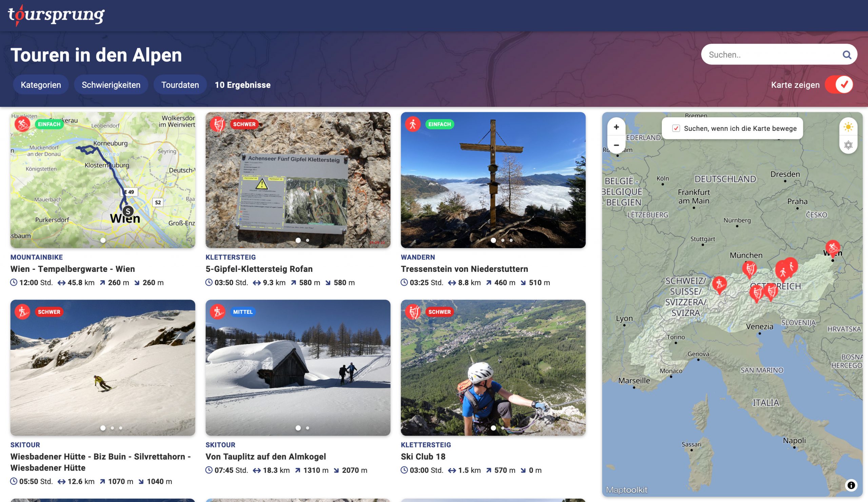Open '5-Gipfel-Klettersteig Rofan' tour title
Image resolution: width=868 pixels, height=502 pixels.
click(x=259, y=269)
